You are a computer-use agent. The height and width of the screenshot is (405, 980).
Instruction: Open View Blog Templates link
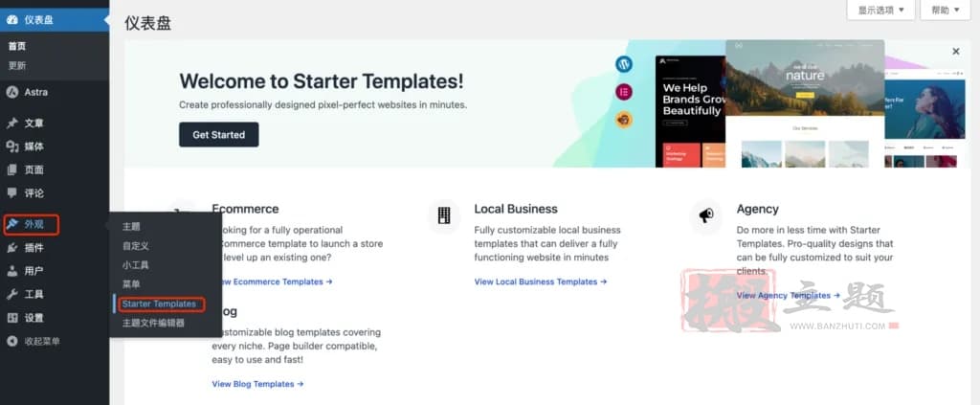[257, 384]
